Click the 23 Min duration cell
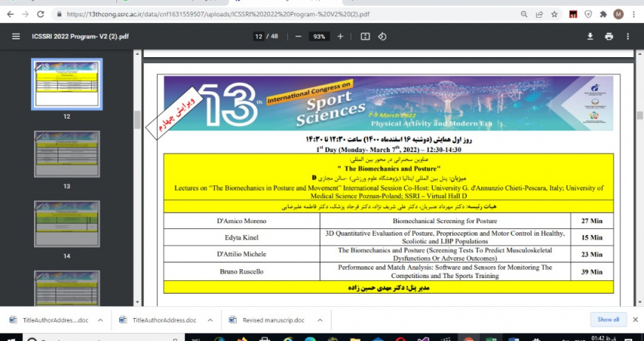The width and height of the screenshot is (644, 341). 592,254
